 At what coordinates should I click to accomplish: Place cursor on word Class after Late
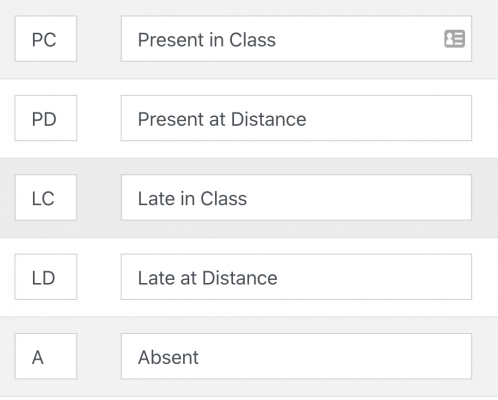tap(224, 199)
